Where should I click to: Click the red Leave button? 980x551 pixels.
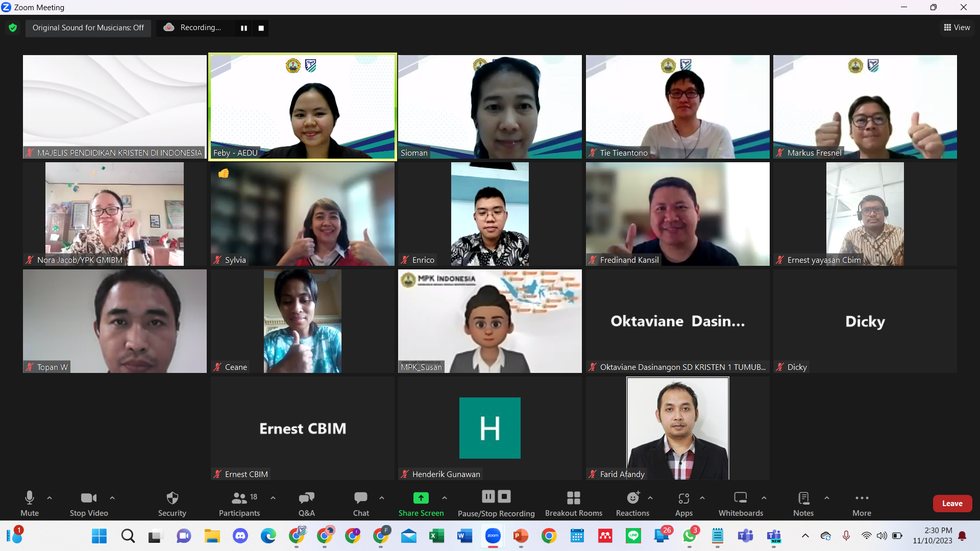pyautogui.click(x=952, y=503)
